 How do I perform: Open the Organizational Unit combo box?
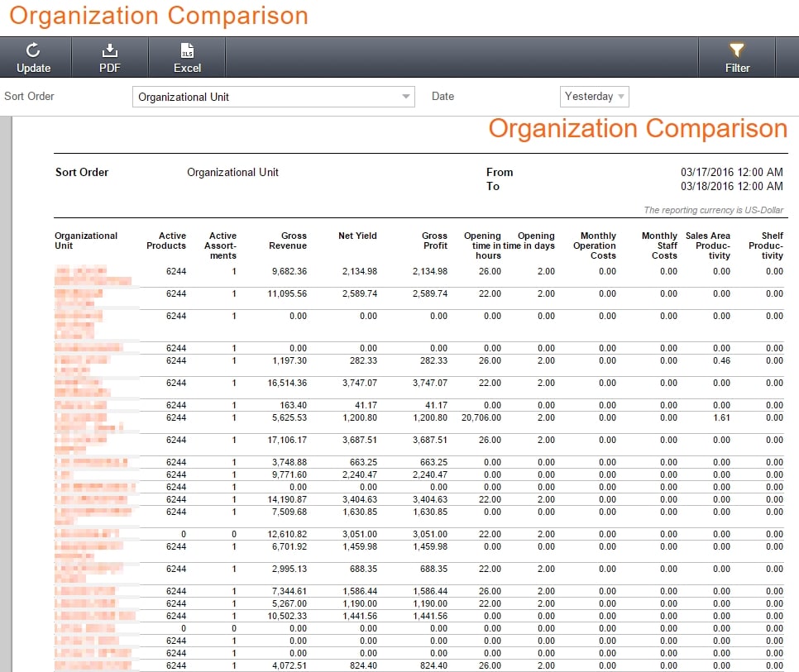point(274,97)
